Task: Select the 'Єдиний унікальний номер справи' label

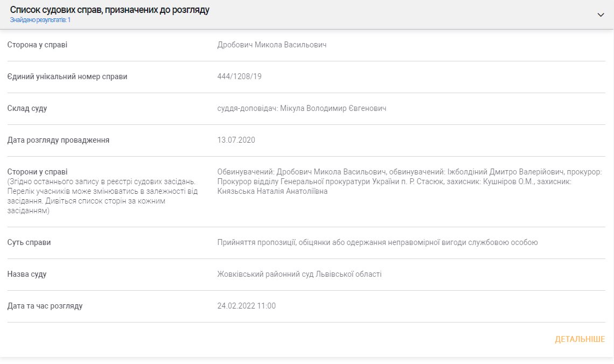Action: click(67, 76)
